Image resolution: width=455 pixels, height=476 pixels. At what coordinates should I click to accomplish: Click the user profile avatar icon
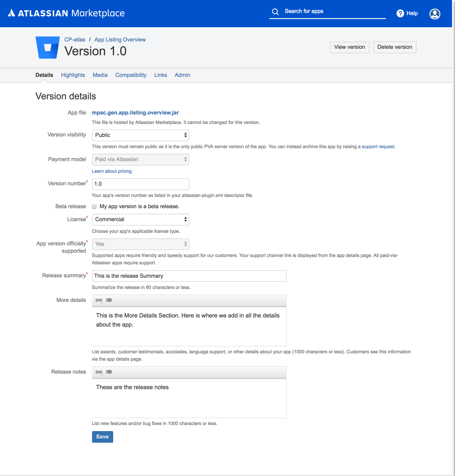click(x=435, y=13)
